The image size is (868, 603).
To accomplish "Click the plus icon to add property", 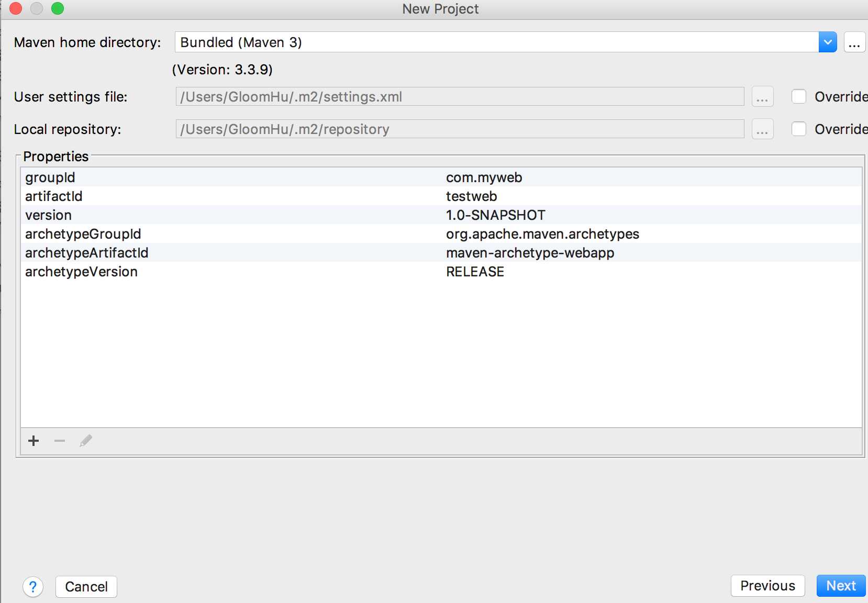I will 34,441.
